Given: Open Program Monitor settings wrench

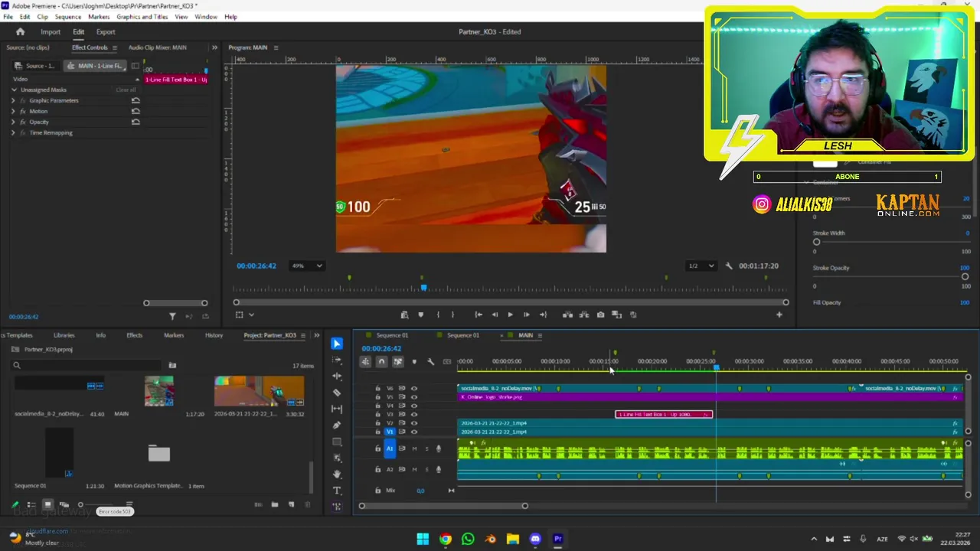Looking at the screenshot, I should pos(729,266).
